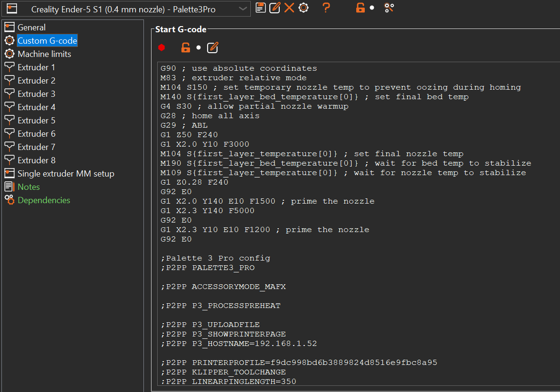
Task: Click the white dot beside the top toolbar padlock
Action: pos(372,8)
